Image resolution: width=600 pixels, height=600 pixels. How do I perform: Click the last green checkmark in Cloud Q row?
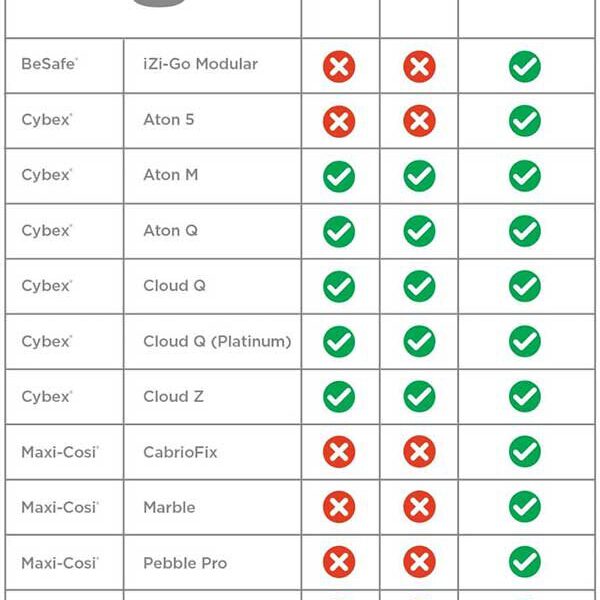tap(525, 287)
